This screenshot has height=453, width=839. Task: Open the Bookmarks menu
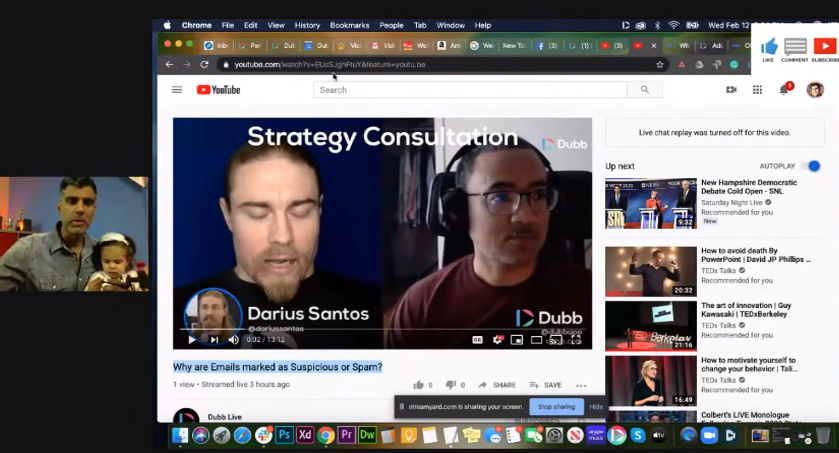click(x=349, y=25)
